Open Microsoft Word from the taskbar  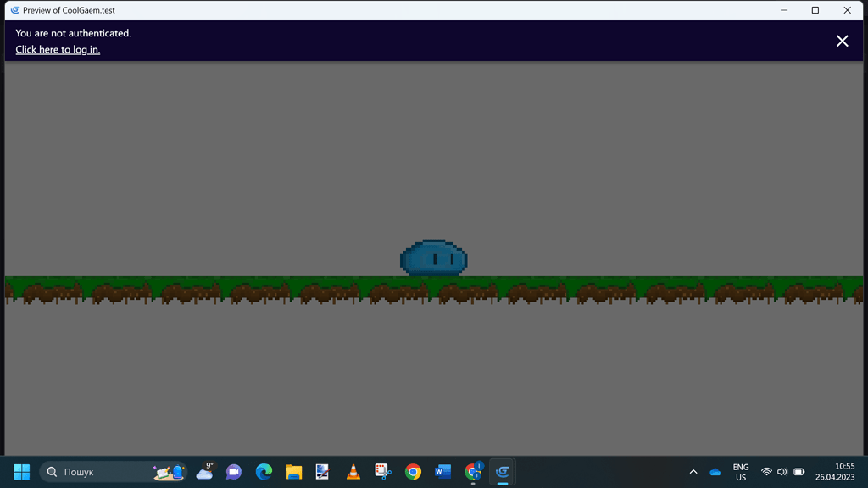[x=442, y=472]
